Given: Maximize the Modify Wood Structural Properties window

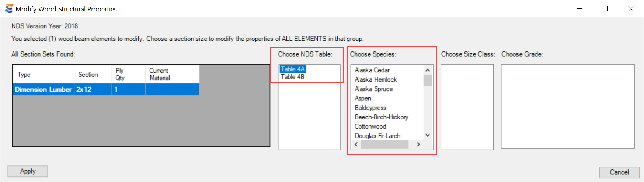Looking at the screenshot, I should pos(605,9).
